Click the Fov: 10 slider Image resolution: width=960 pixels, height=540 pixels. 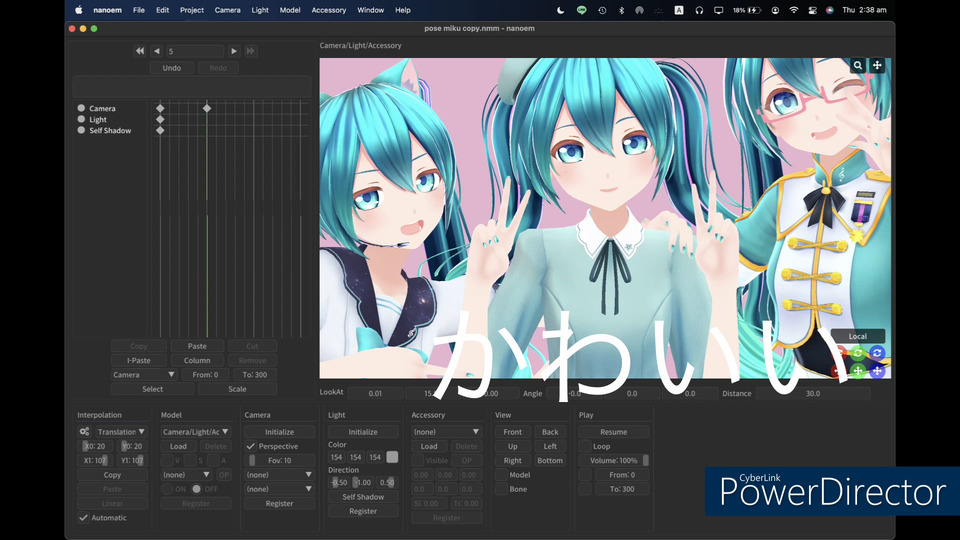[x=279, y=460]
